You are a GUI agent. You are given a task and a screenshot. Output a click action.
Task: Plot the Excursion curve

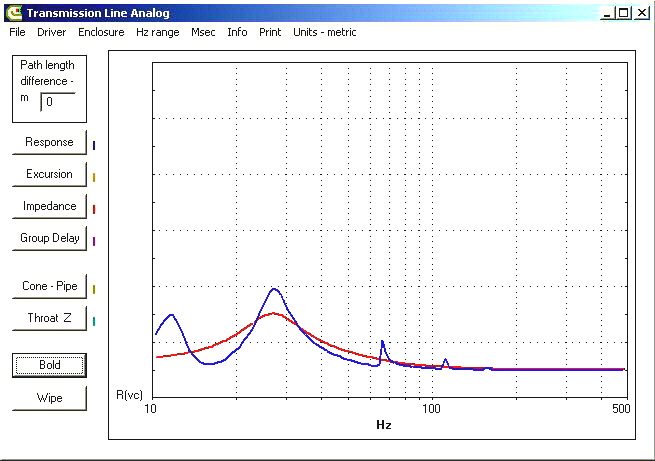pos(49,174)
